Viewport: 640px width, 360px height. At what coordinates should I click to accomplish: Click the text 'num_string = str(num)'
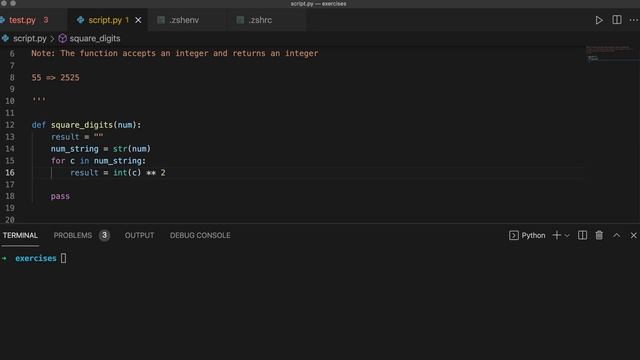coord(101,149)
